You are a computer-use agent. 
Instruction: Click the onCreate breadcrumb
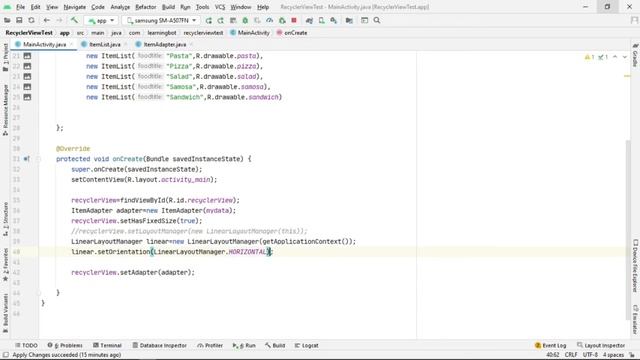(x=292, y=33)
